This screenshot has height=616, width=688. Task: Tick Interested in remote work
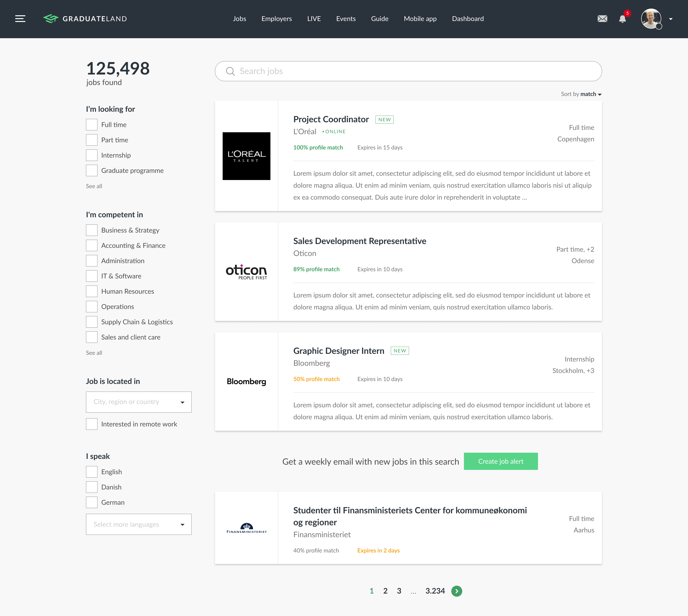pyautogui.click(x=91, y=424)
